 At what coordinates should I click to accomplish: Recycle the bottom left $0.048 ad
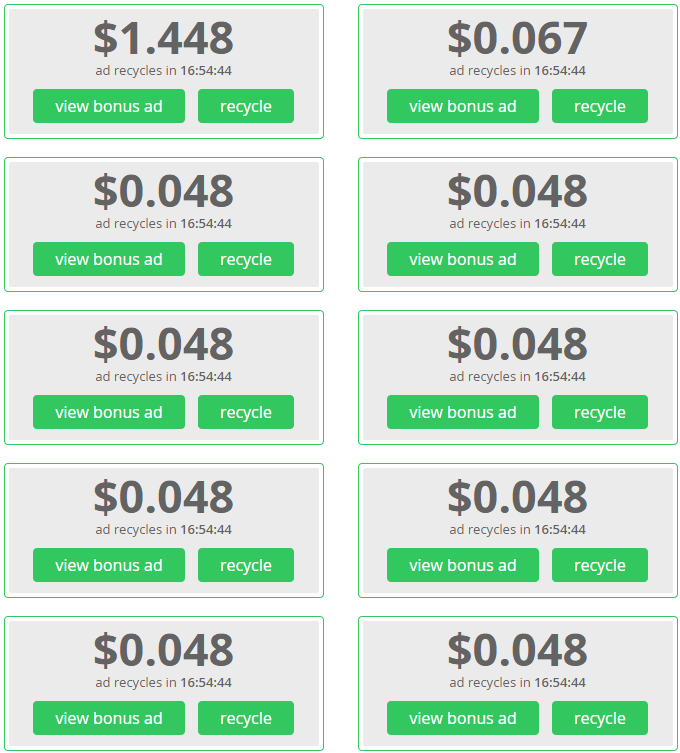[x=246, y=717]
